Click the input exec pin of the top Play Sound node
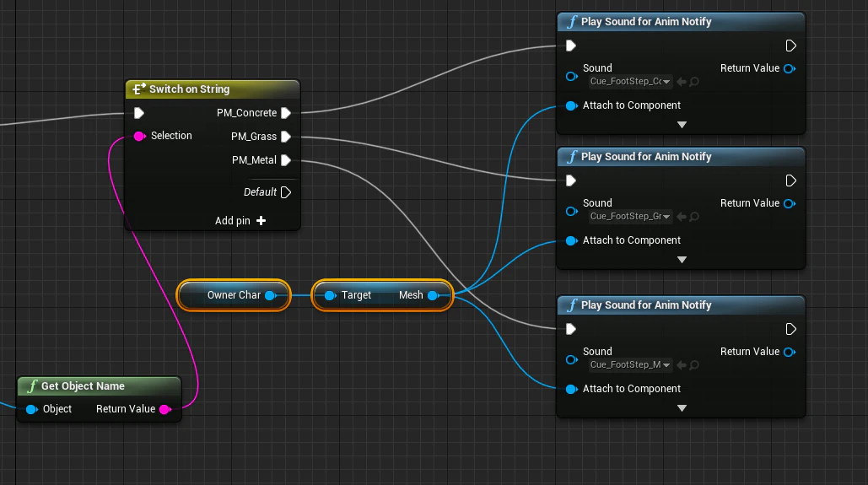The image size is (868, 485). pos(571,46)
